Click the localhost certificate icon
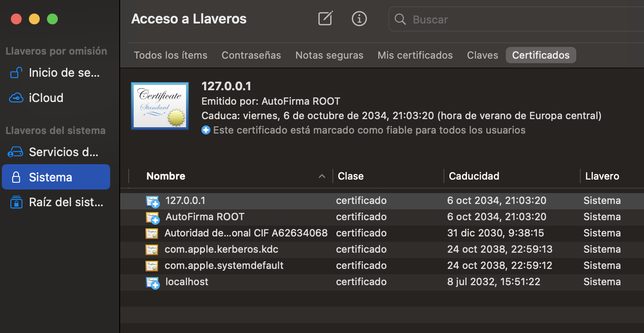The width and height of the screenshot is (644, 333). coord(153,282)
